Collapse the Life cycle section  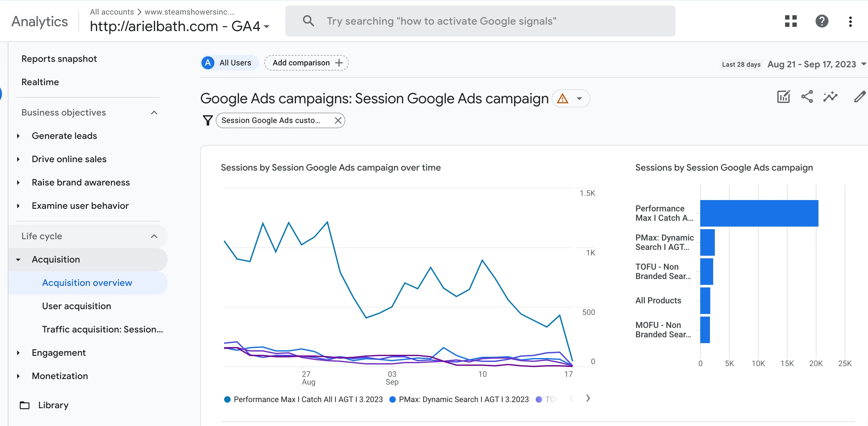click(x=154, y=236)
